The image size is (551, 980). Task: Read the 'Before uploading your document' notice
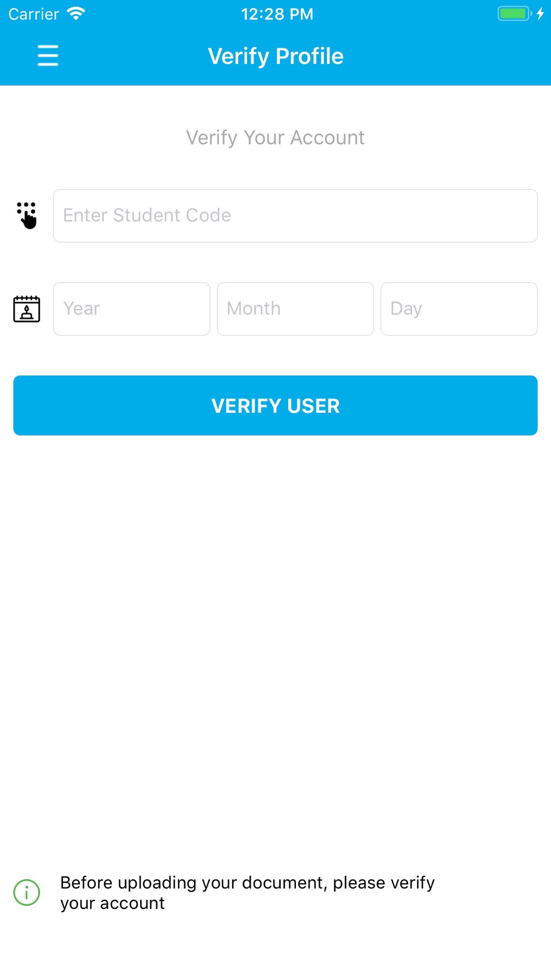pos(247,892)
